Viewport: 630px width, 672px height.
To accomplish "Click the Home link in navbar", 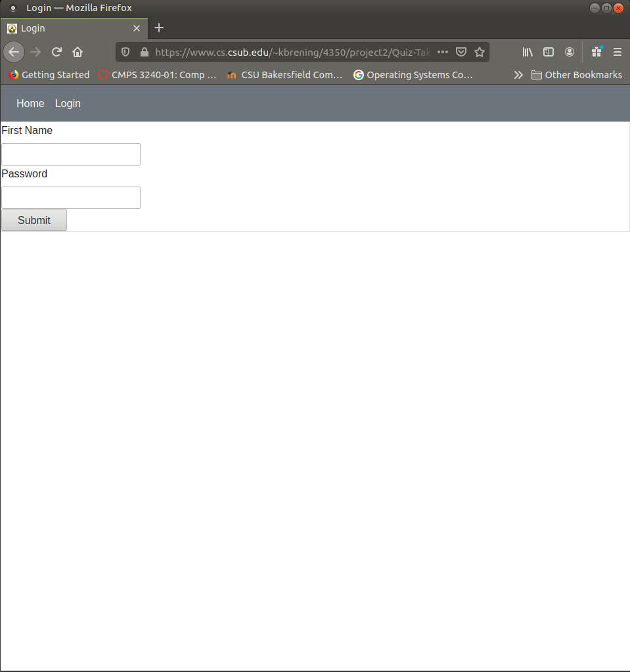I will [x=30, y=103].
